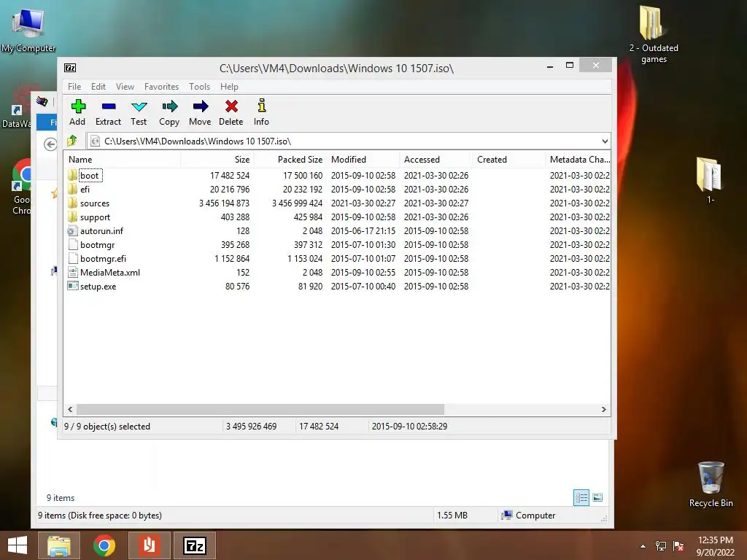Sort by Metadata Changed column header

click(x=578, y=160)
